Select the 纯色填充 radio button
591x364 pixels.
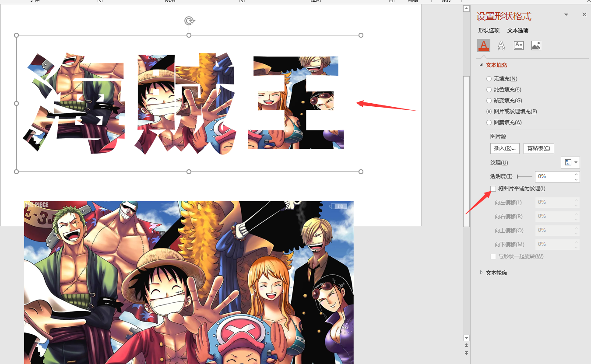pos(489,90)
